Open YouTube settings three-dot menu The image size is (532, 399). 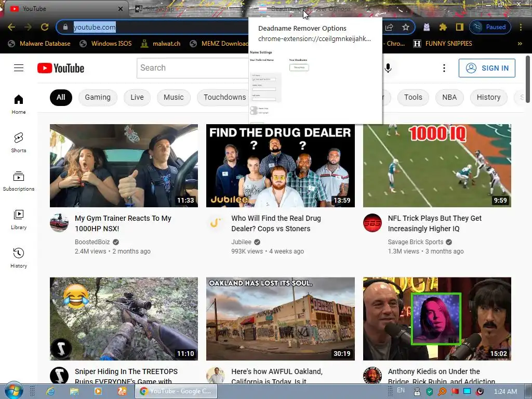click(444, 68)
